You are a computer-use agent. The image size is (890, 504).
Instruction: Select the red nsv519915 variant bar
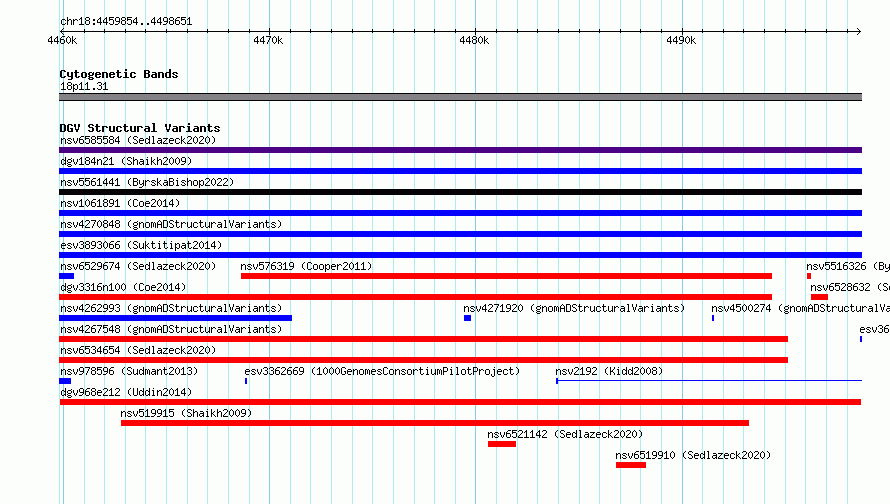pos(435,423)
